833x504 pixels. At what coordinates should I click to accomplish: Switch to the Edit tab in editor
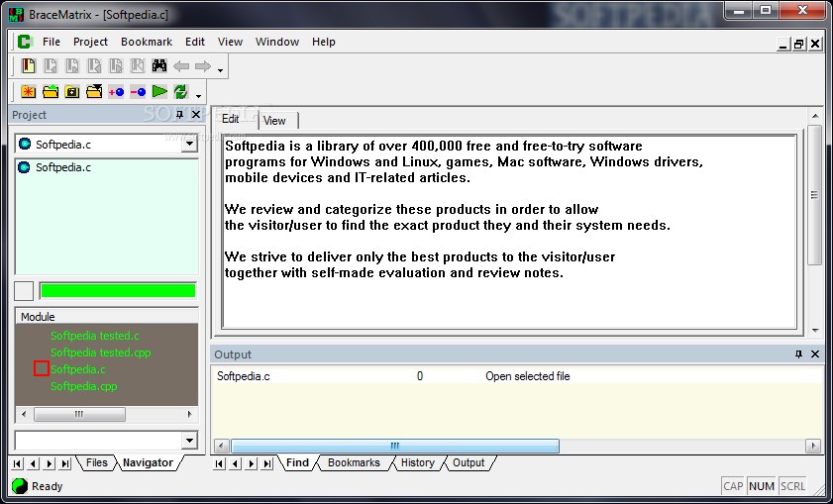tap(231, 119)
